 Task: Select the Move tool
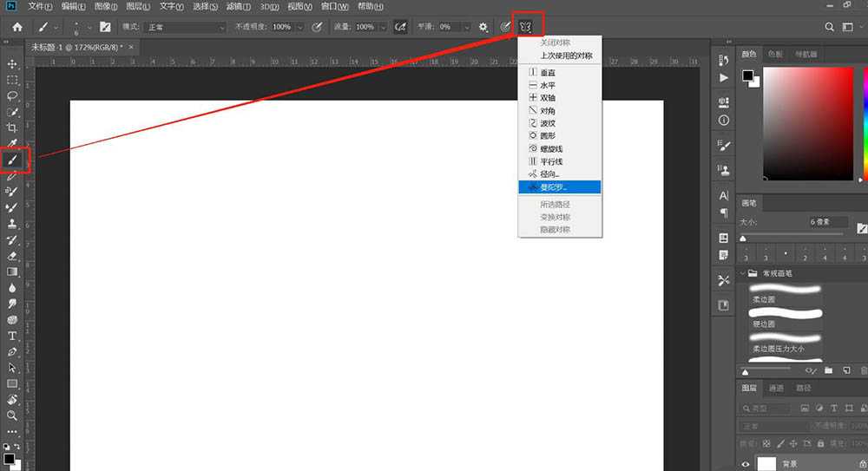coord(13,64)
